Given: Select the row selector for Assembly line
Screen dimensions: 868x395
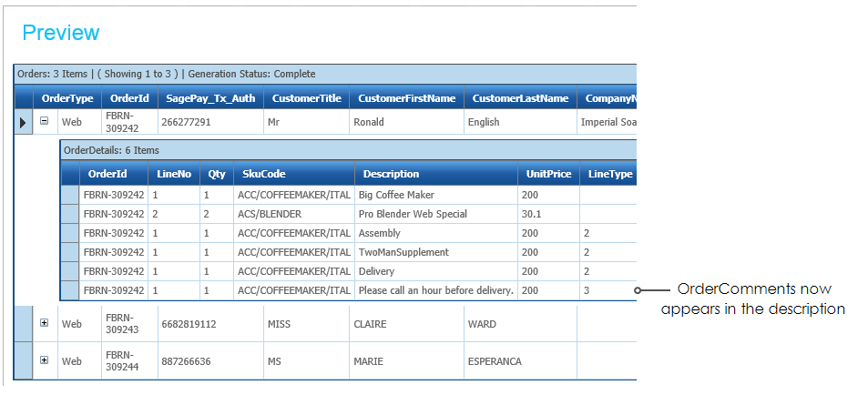Looking at the screenshot, I should [69, 233].
